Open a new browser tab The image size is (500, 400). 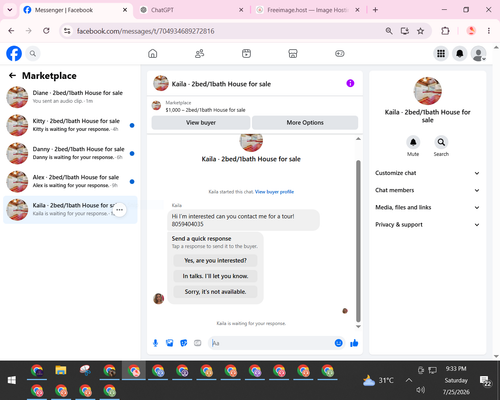(x=375, y=10)
